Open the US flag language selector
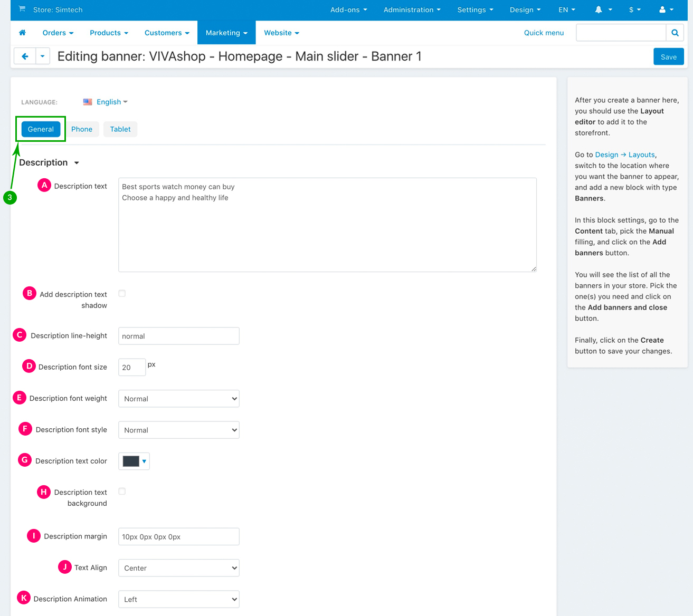The image size is (693, 616). click(x=106, y=102)
